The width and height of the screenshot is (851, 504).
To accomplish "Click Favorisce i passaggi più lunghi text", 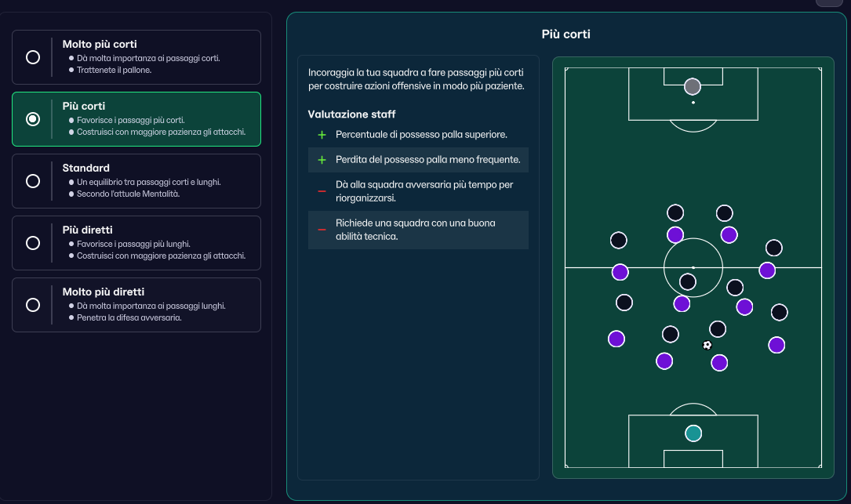I will tap(133, 244).
